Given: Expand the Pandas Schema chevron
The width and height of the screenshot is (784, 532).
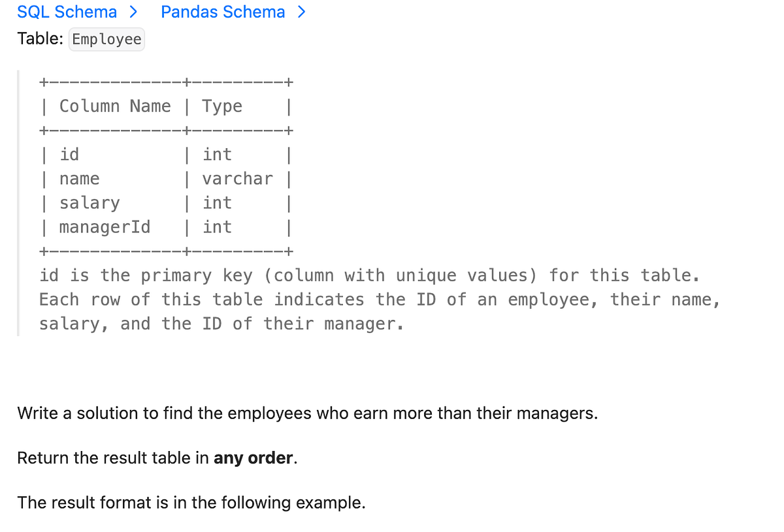Looking at the screenshot, I should click(302, 12).
